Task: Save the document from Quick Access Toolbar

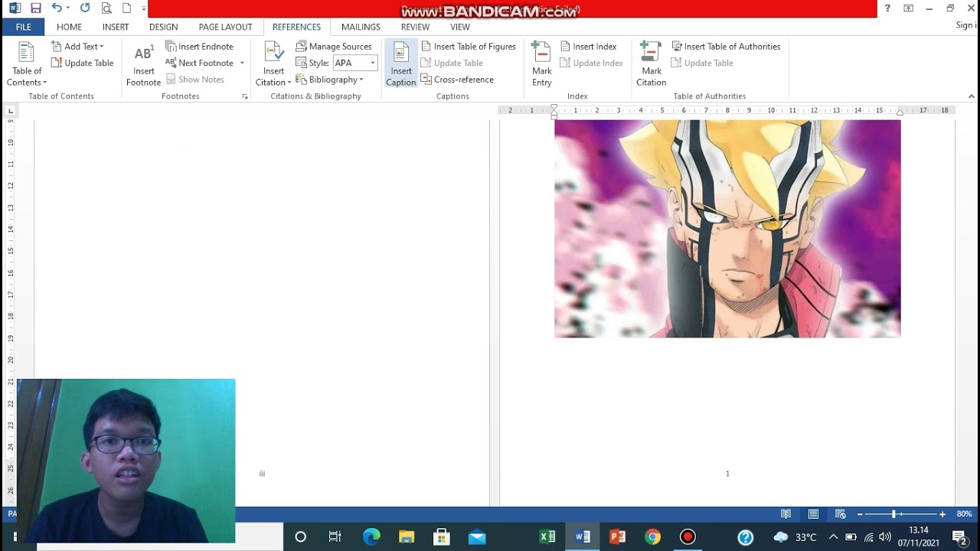Action: (x=36, y=8)
